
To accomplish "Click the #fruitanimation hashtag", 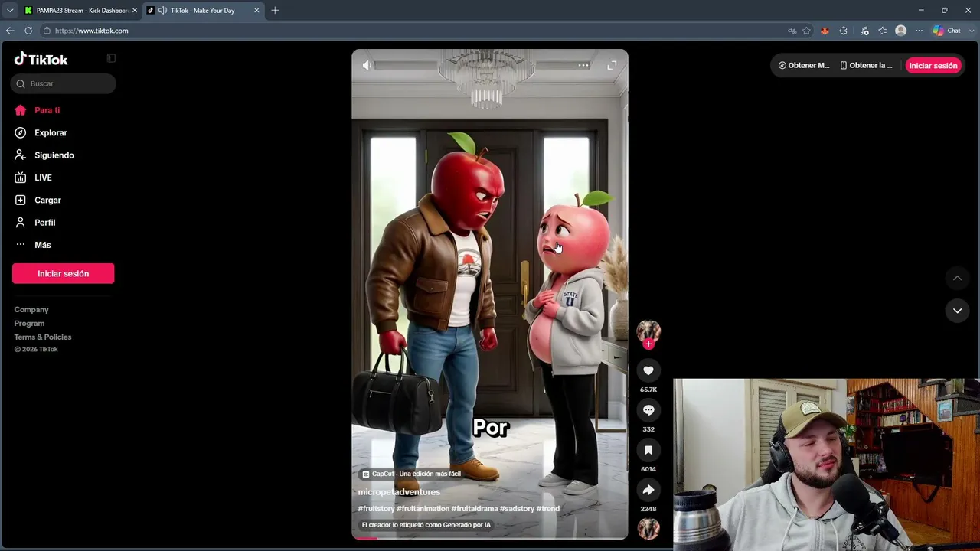I will (423, 509).
